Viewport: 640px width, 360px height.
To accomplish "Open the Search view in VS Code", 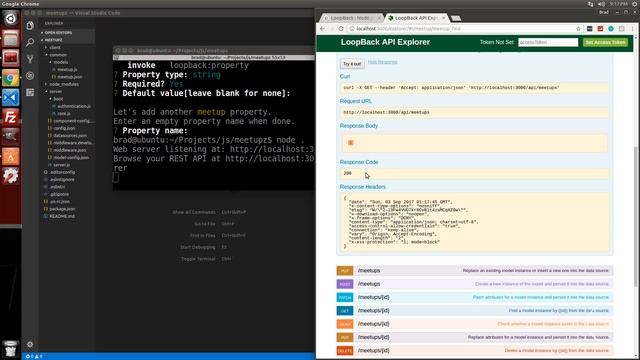I will click(x=30, y=42).
